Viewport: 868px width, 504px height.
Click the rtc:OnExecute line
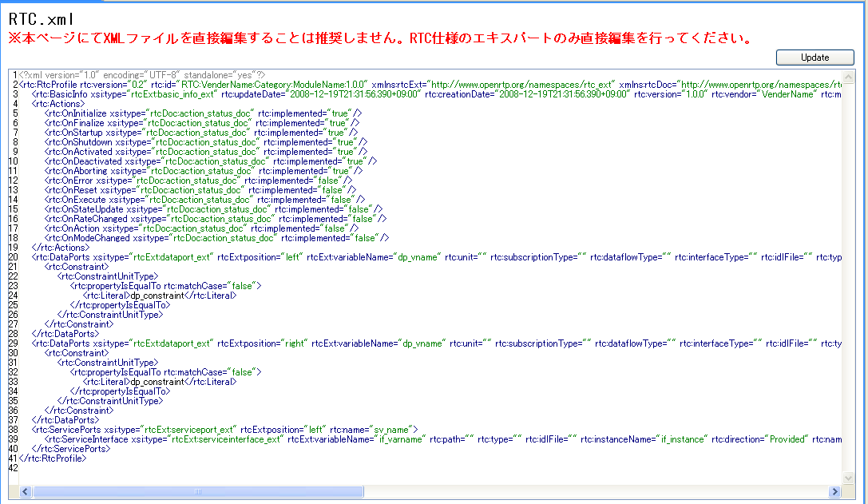coord(204,200)
